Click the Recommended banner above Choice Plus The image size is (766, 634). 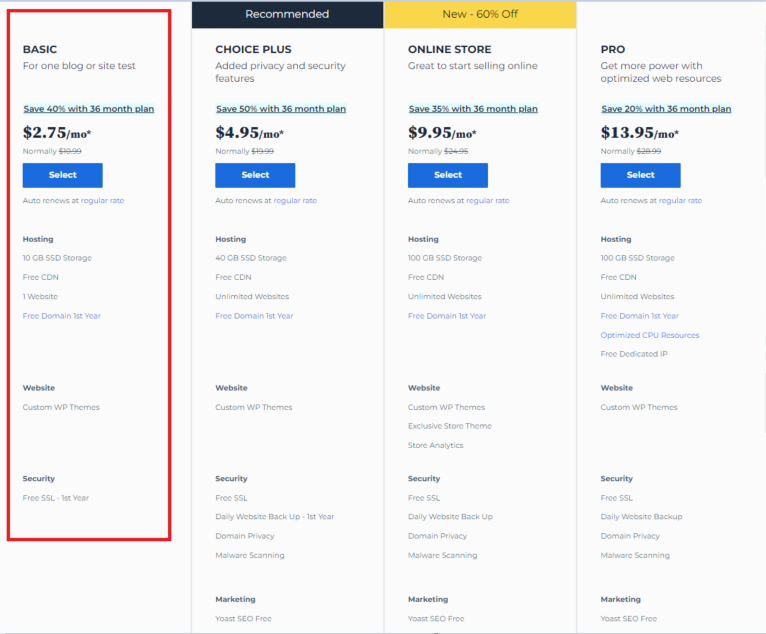pyautogui.click(x=287, y=14)
